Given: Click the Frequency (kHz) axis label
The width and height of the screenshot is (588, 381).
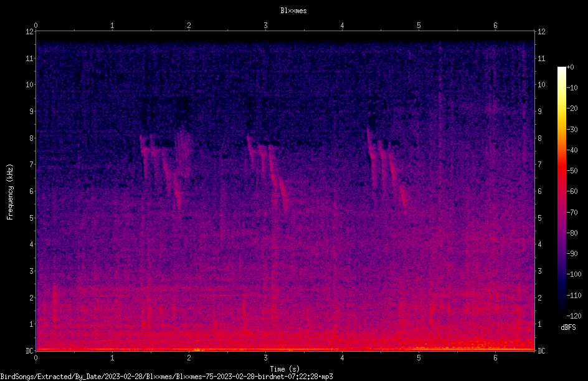Looking at the screenshot, I should (10, 192).
